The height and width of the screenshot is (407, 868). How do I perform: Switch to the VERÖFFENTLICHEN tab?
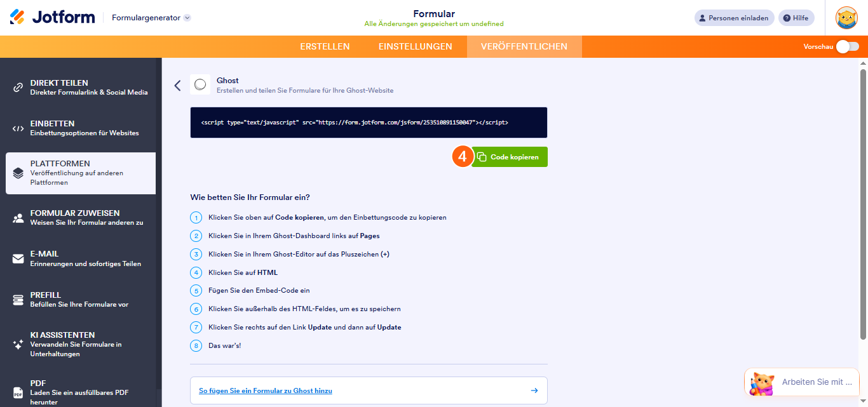point(524,46)
